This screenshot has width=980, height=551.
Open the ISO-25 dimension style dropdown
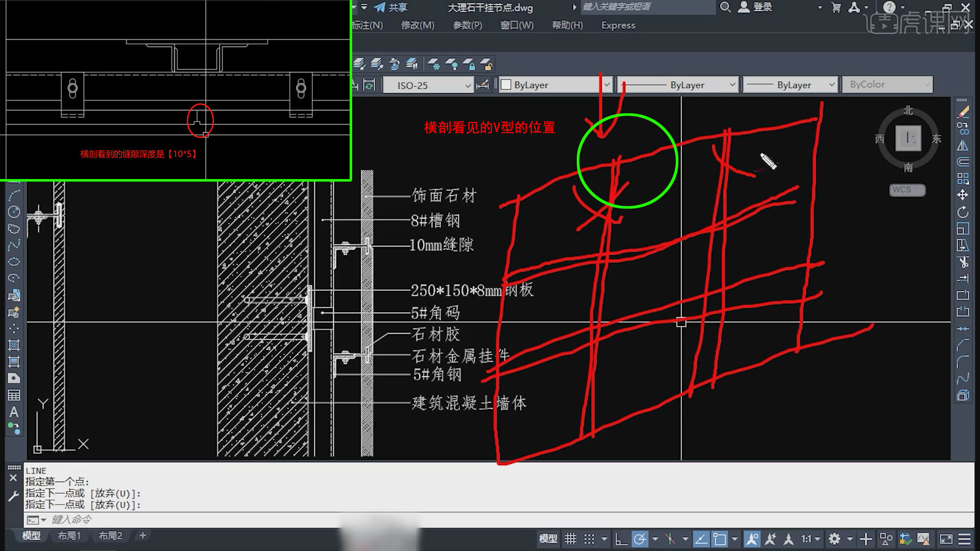pyautogui.click(x=428, y=85)
